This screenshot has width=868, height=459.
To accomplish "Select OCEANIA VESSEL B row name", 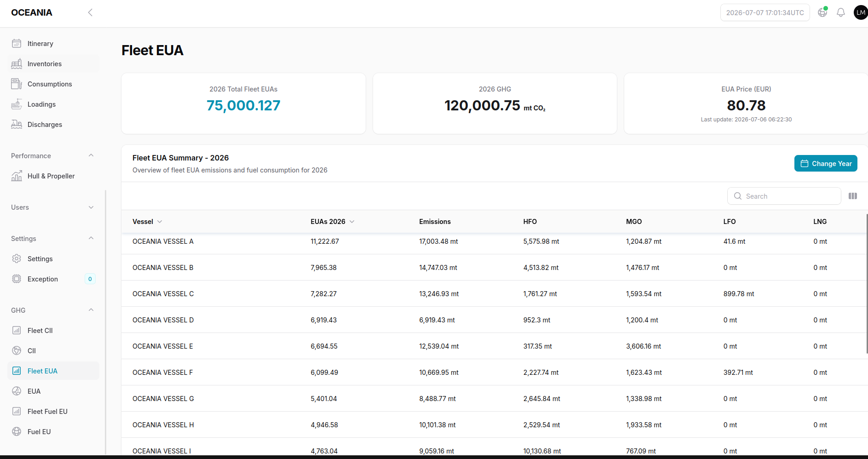I will pyautogui.click(x=163, y=268).
